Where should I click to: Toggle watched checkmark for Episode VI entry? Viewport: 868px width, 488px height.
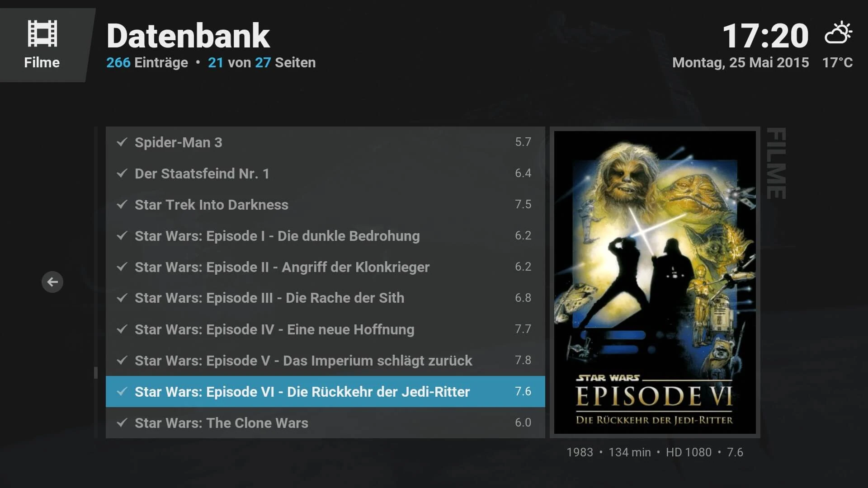(122, 392)
